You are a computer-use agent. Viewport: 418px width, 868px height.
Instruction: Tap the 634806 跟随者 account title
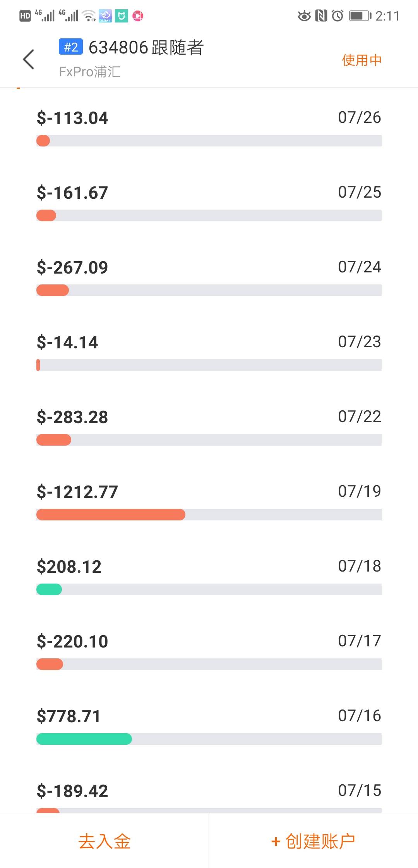coord(146,48)
